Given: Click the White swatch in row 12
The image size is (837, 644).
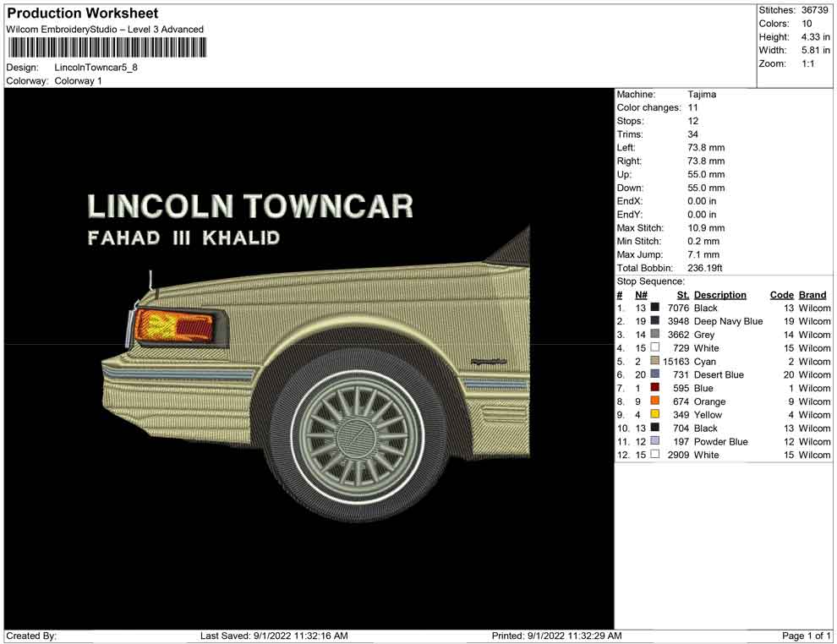Looking at the screenshot, I should (655, 454).
